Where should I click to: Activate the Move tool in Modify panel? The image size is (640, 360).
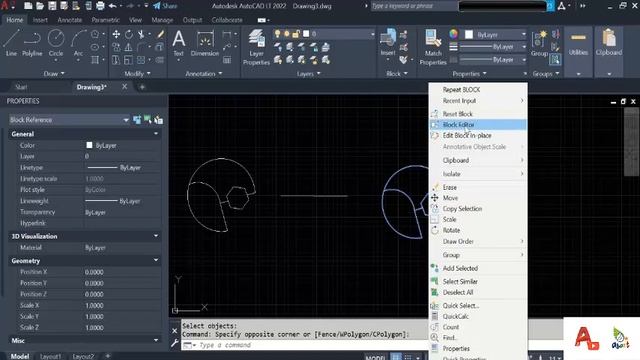pos(116,35)
